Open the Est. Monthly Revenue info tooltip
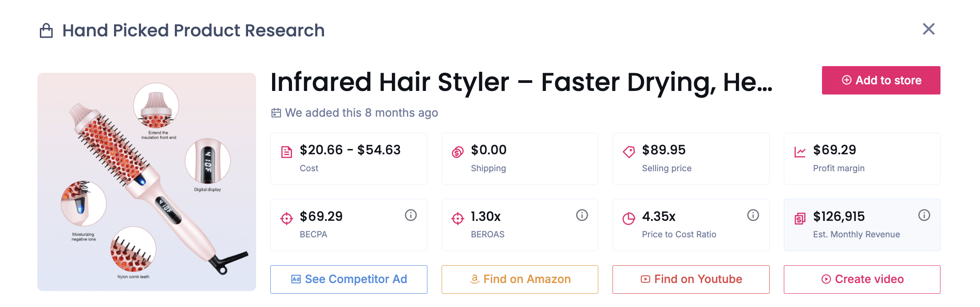Screen dimensions: 980x307 click(924, 215)
